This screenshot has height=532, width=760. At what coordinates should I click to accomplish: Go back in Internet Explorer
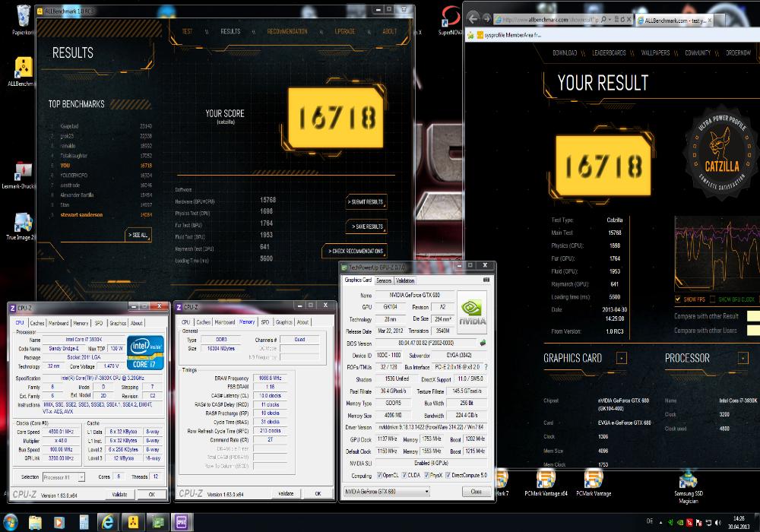click(473, 19)
